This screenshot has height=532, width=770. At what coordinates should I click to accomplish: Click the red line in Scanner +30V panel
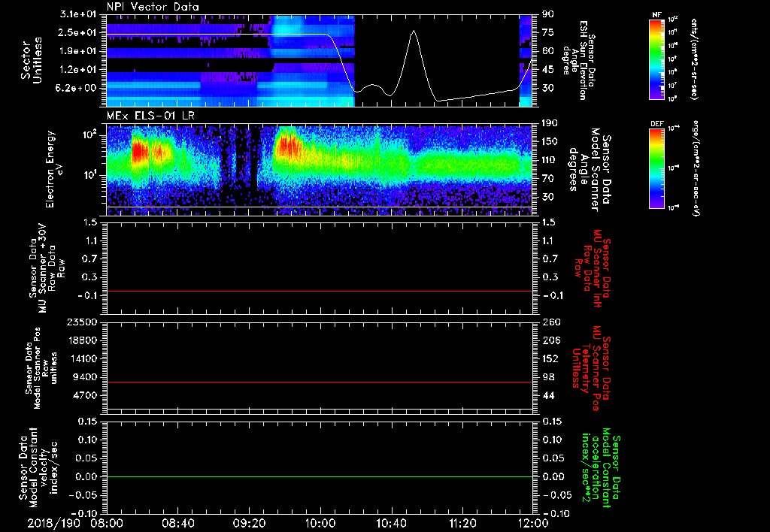coord(320,292)
